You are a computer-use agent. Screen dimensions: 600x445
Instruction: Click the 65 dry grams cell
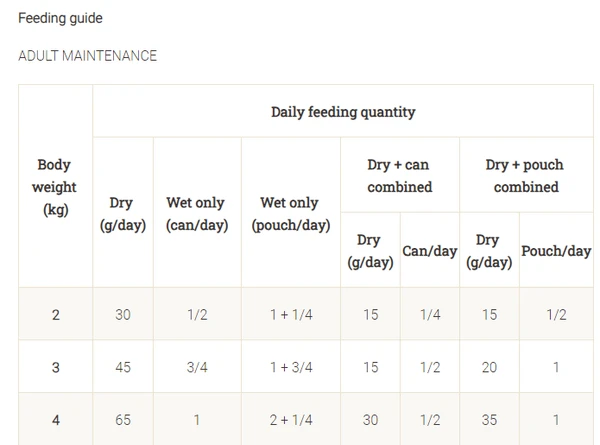pyautogui.click(x=123, y=420)
